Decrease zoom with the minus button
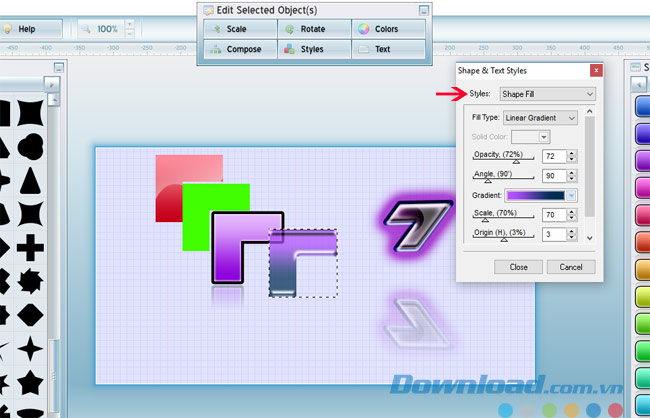 coord(129,34)
